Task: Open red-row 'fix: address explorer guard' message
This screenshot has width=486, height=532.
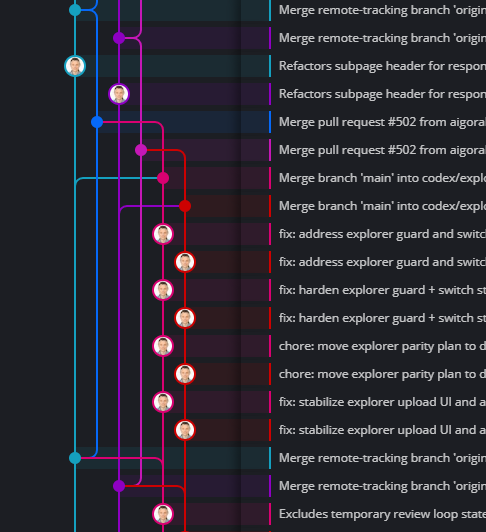Action: pyautogui.click(x=382, y=262)
